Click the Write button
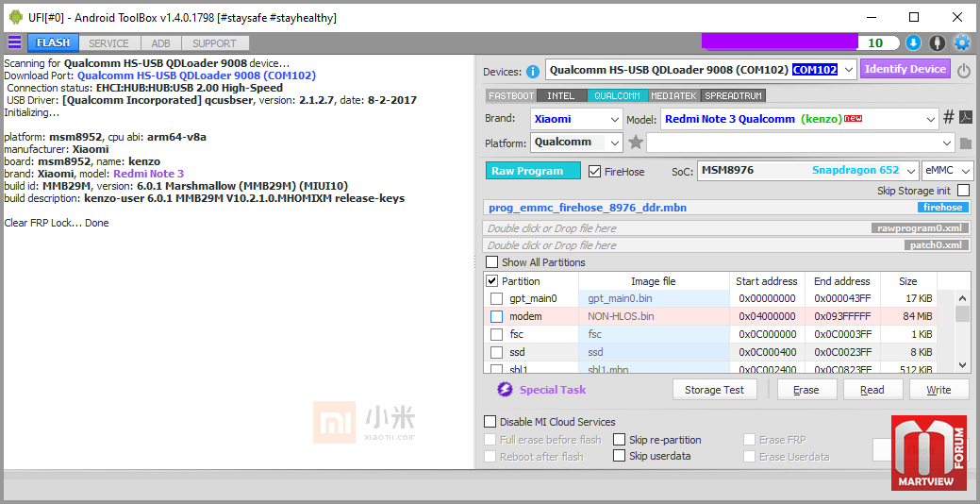This screenshot has width=980, height=504. click(x=938, y=390)
